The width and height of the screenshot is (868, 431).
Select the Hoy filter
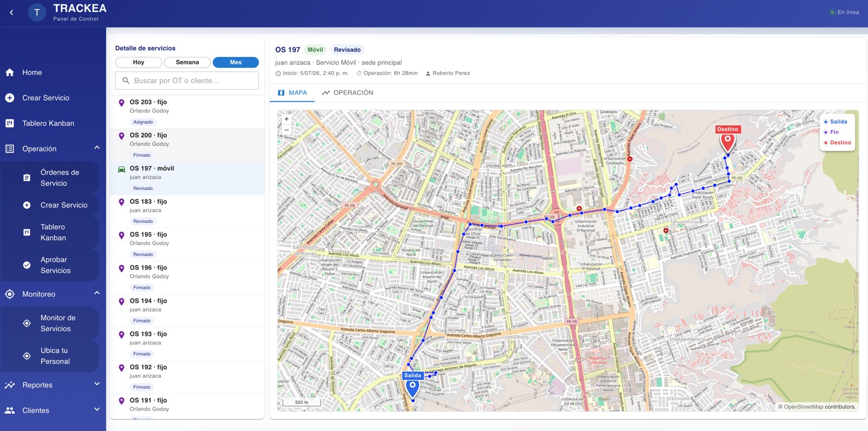click(x=138, y=62)
